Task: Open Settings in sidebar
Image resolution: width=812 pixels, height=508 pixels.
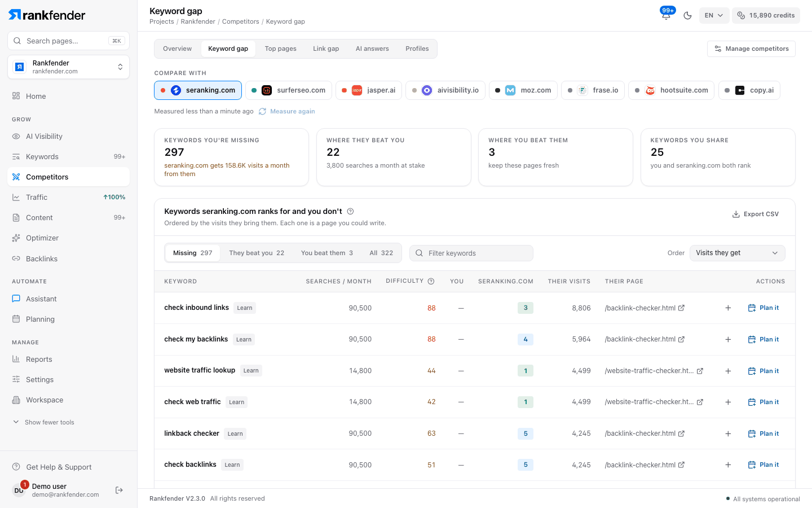Action: point(68,379)
